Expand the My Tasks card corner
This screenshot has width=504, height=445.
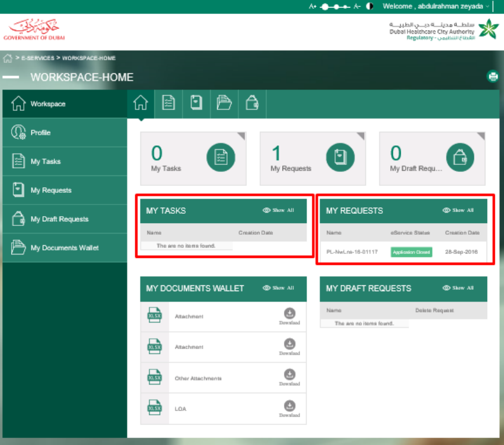click(242, 135)
